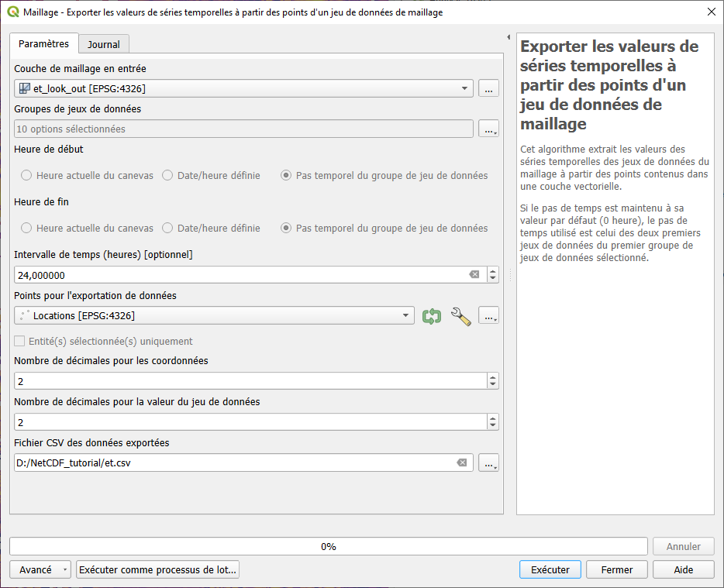Switch to the Paramètres tab
Screen dimensions: 724x588
tap(43, 44)
